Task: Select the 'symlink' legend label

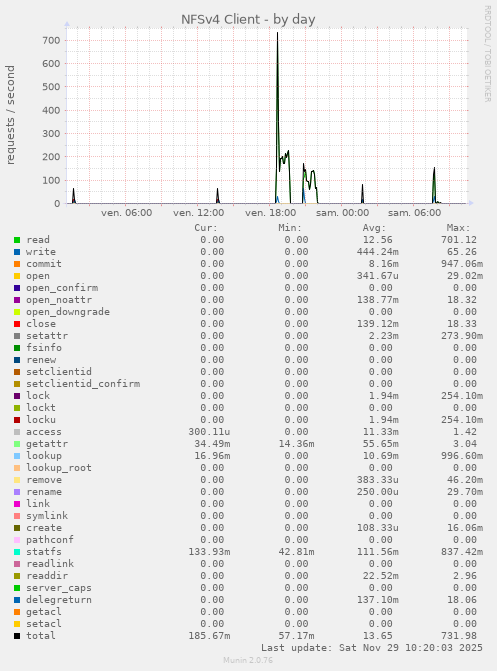Action: coord(47,516)
